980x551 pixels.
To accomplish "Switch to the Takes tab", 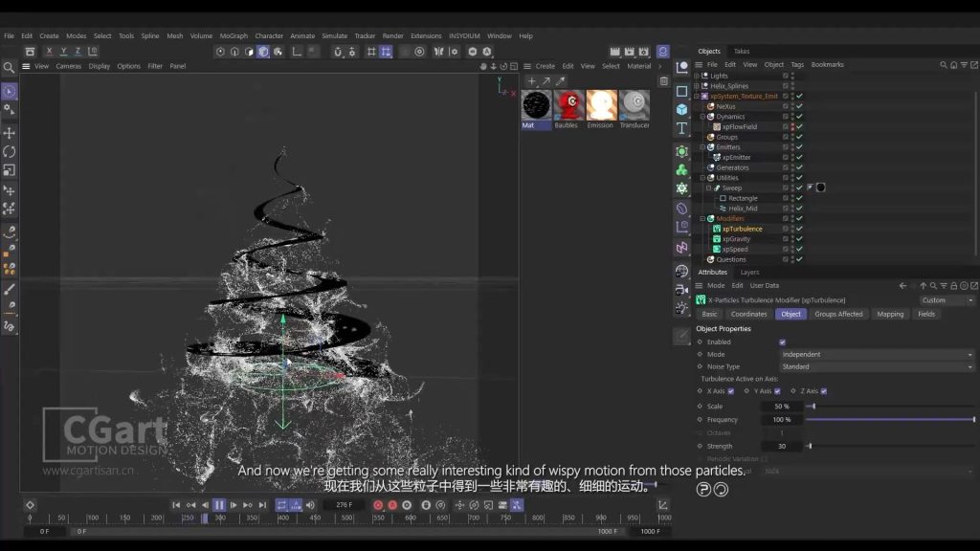I will pos(742,52).
